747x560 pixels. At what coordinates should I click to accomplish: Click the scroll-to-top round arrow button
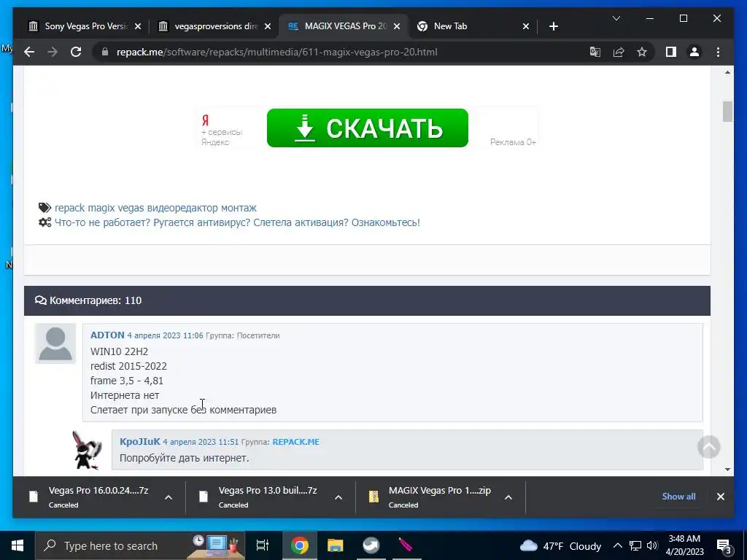pos(708,447)
